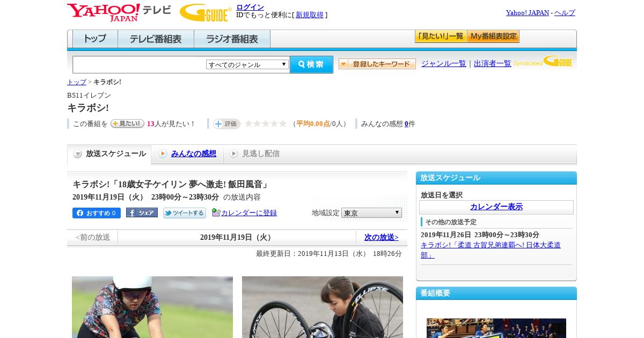Click the woman with bicycle wheel photo
The height and width of the screenshot is (338, 644).
click(323, 307)
